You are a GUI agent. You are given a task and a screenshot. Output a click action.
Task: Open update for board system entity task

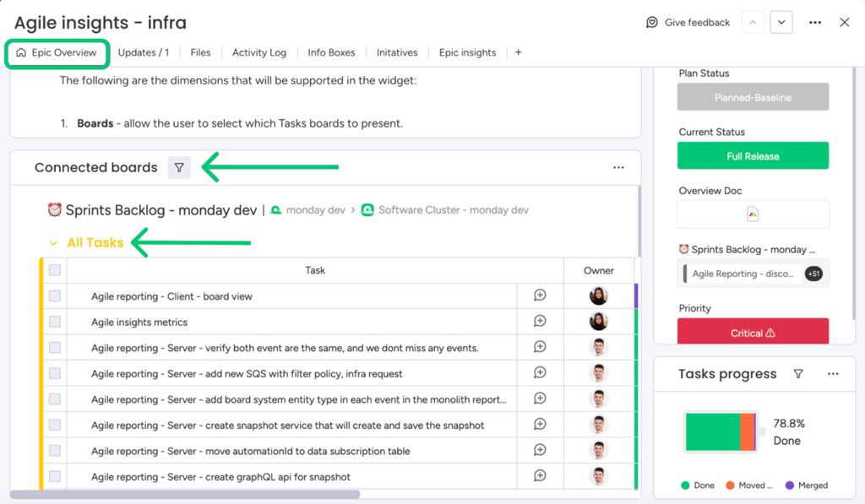pos(540,398)
